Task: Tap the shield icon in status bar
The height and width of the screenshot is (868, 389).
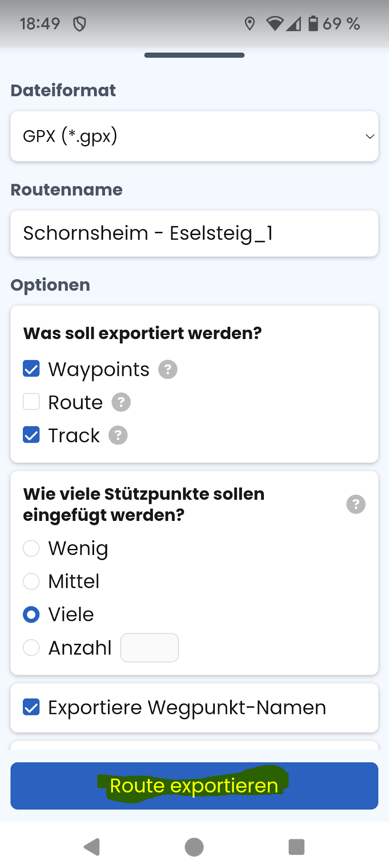Action: [x=79, y=23]
